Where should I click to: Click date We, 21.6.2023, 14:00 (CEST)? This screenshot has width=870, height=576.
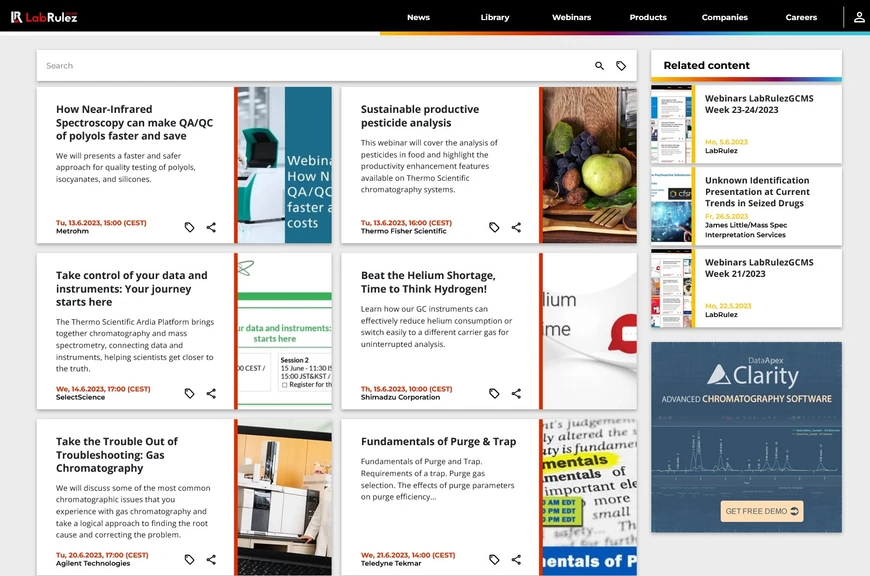[408, 555]
